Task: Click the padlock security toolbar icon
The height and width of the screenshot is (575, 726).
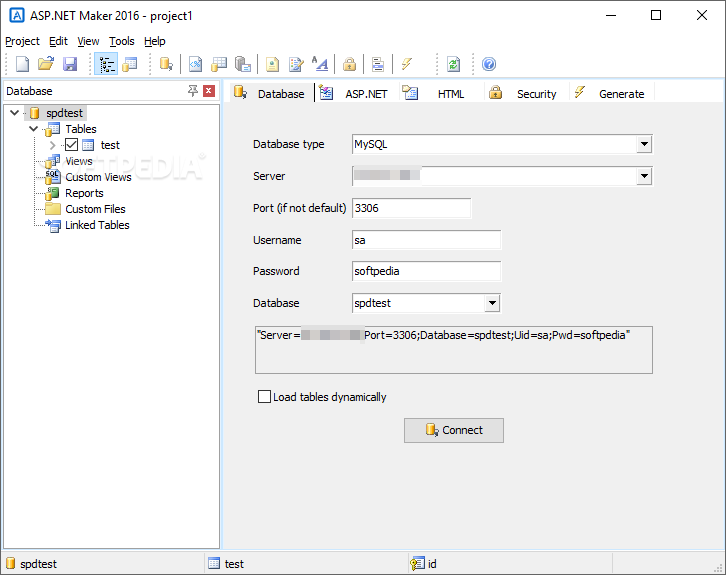Action: tap(349, 64)
